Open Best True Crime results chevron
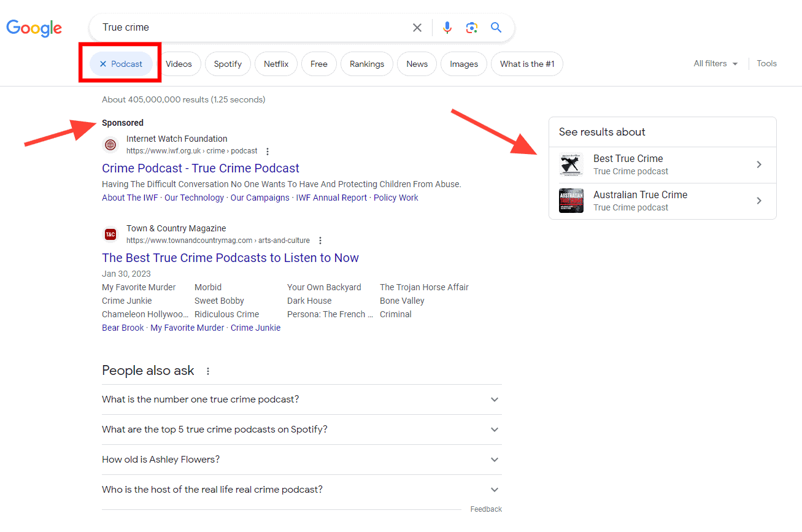The image size is (802, 532). coord(759,164)
